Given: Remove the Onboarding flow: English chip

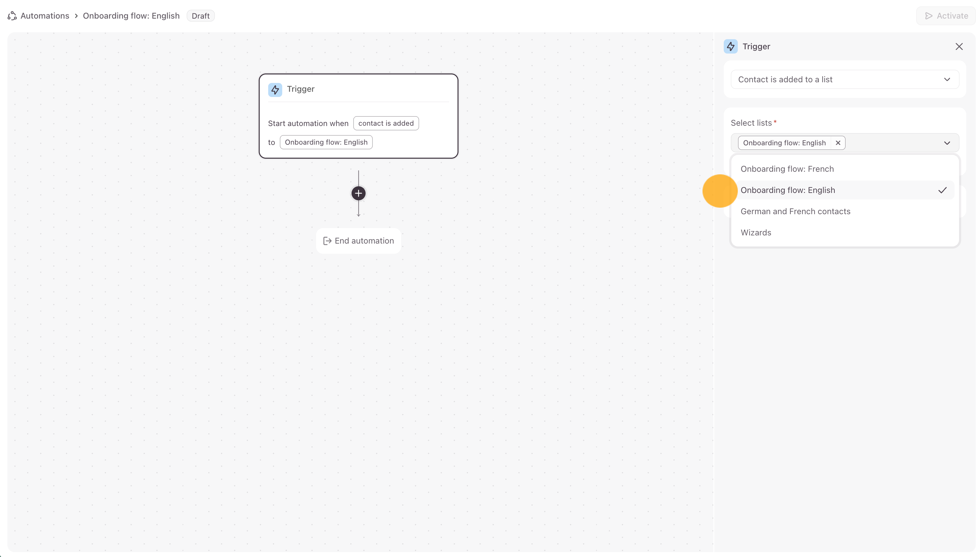Looking at the screenshot, I should click(838, 143).
